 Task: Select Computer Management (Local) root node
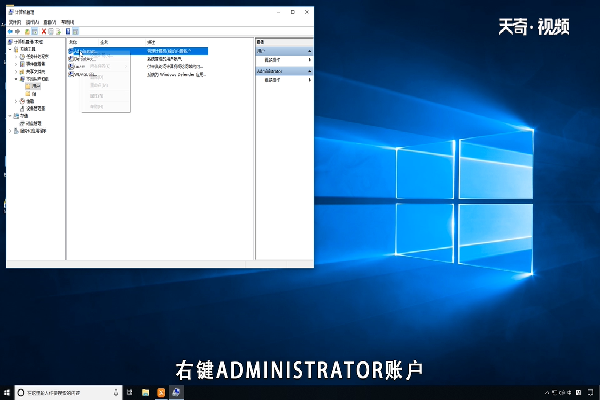[x=26, y=42]
